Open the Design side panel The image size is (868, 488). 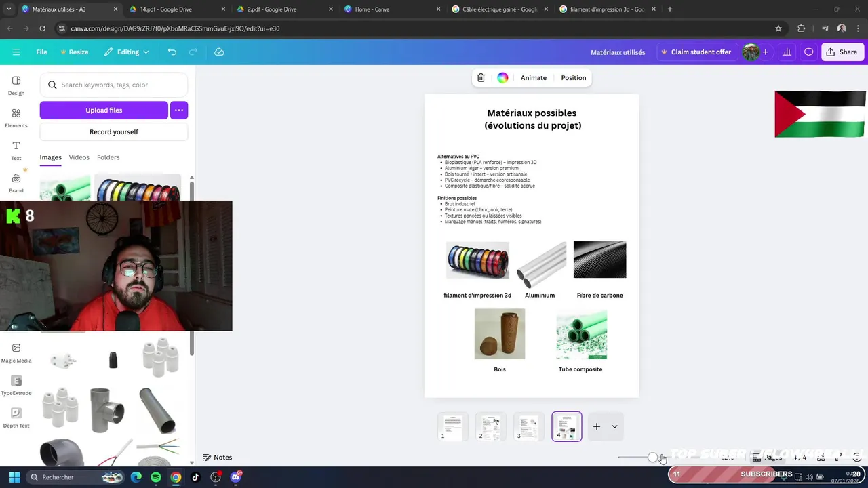tap(16, 85)
